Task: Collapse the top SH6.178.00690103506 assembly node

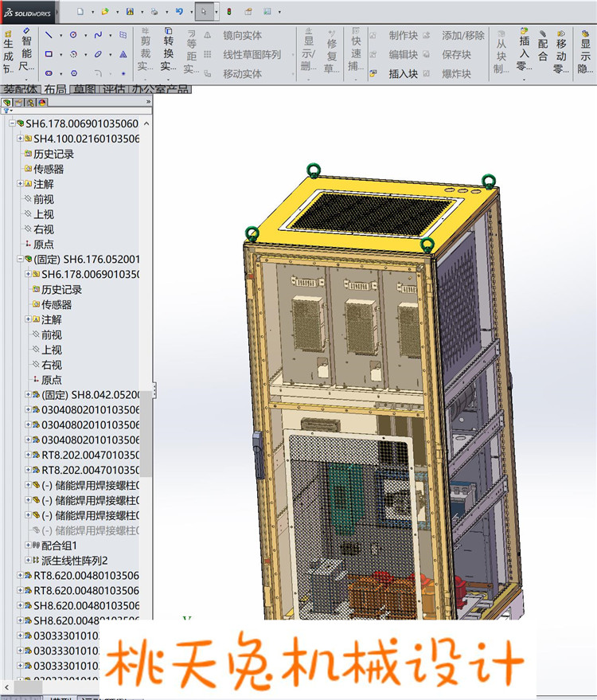Action: coord(12,123)
